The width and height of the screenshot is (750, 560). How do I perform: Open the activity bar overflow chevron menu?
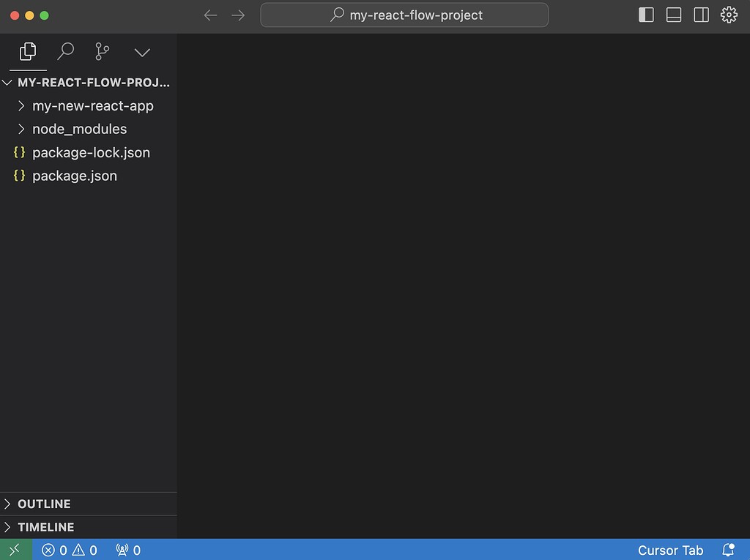(x=141, y=52)
